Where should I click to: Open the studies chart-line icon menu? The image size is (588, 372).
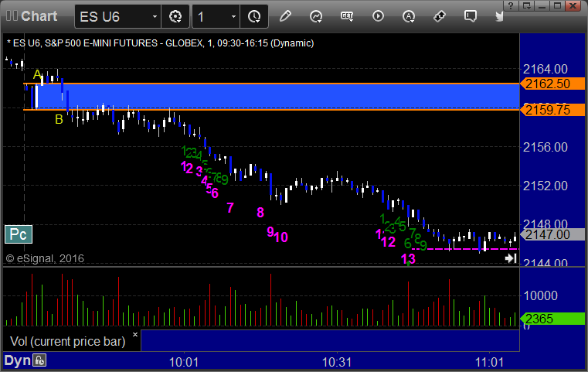pyautogui.click(x=316, y=16)
